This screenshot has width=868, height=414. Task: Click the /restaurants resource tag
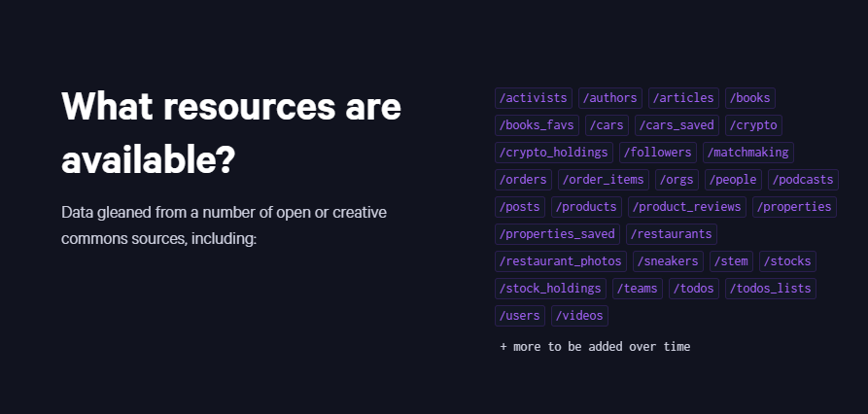tap(671, 233)
